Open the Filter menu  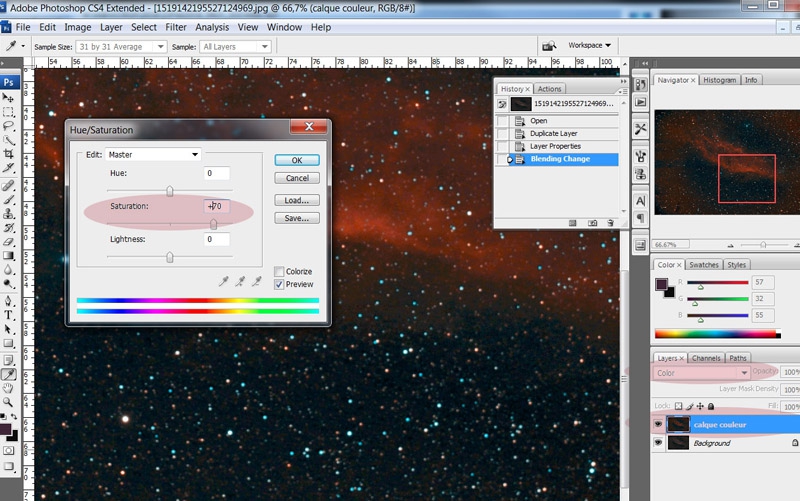(176, 27)
